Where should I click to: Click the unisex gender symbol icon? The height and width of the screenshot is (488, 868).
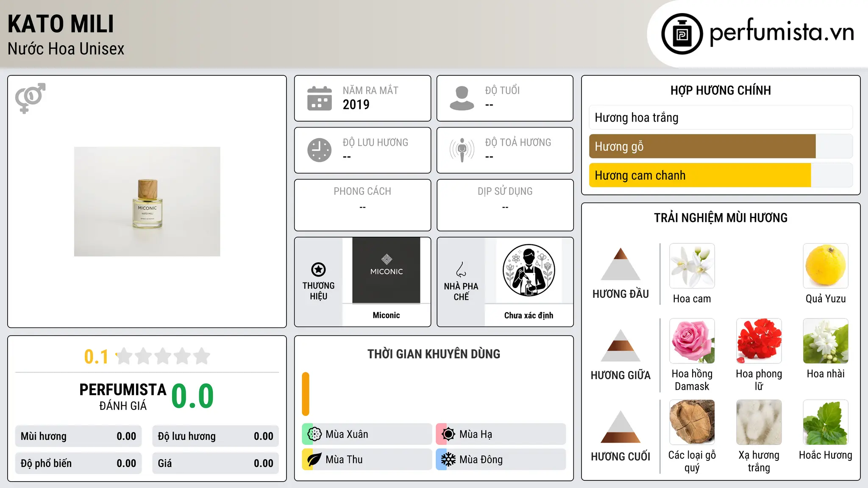(x=30, y=98)
